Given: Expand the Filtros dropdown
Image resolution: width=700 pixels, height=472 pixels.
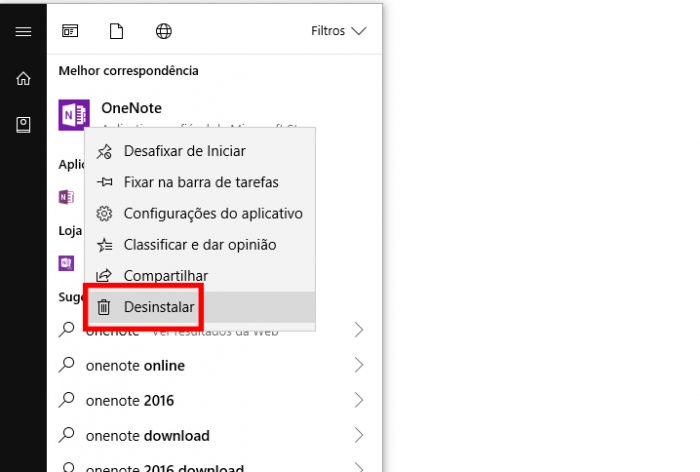Looking at the screenshot, I should click(x=339, y=31).
